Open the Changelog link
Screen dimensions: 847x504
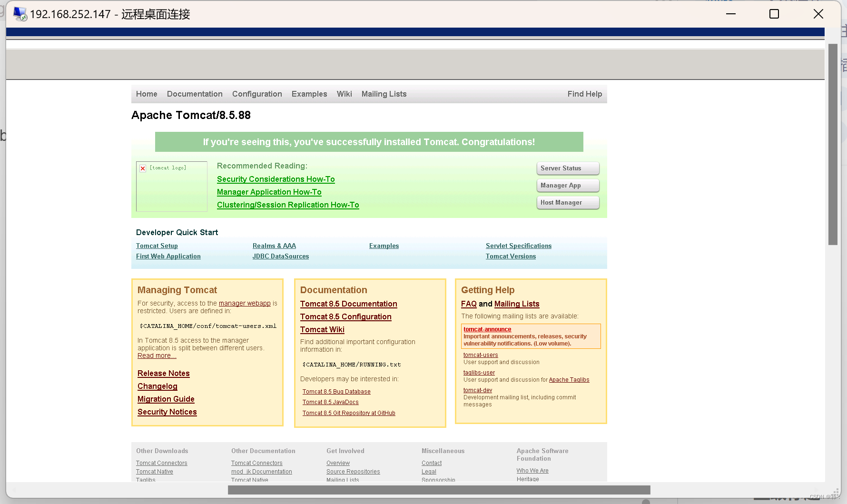[158, 386]
